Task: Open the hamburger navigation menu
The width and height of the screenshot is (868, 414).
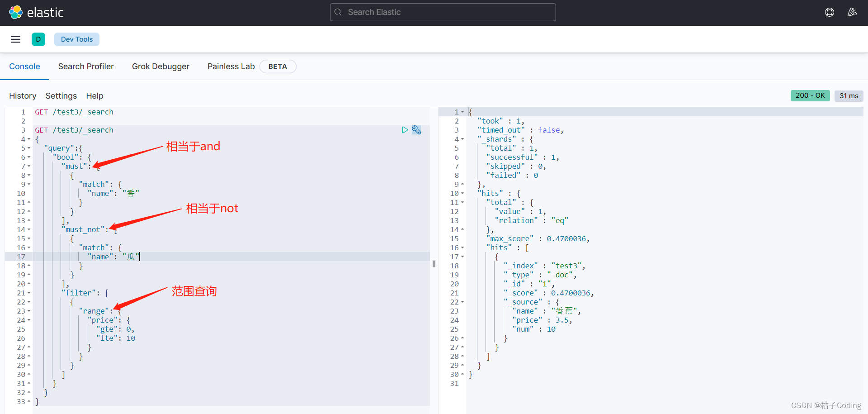Action: coord(16,39)
